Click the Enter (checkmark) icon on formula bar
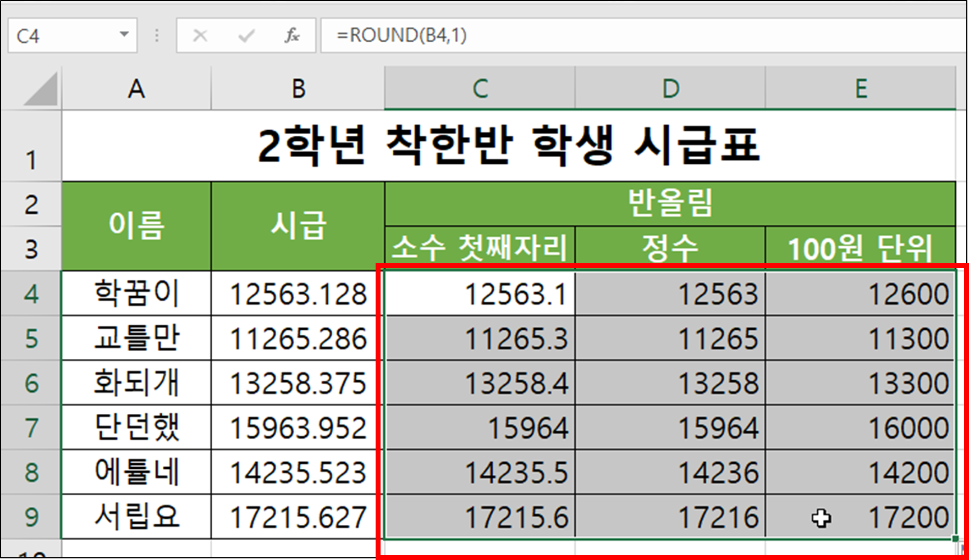The width and height of the screenshot is (969, 560). (x=246, y=35)
